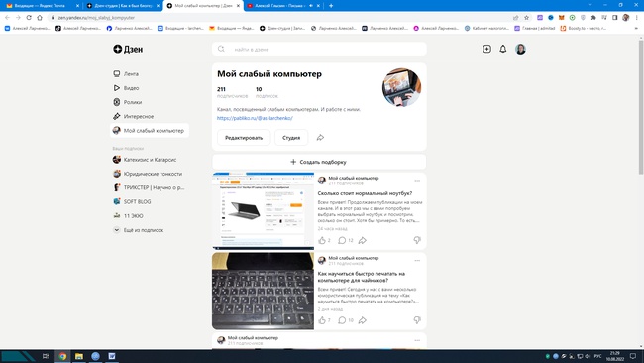Open Chrome menu three dots
644x363 pixels.
point(637,18)
